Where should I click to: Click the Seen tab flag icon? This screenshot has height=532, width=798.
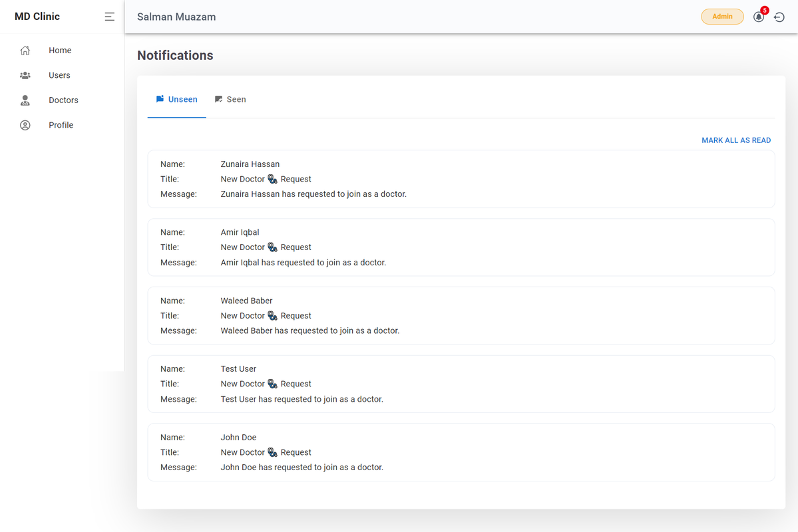click(218, 99)
